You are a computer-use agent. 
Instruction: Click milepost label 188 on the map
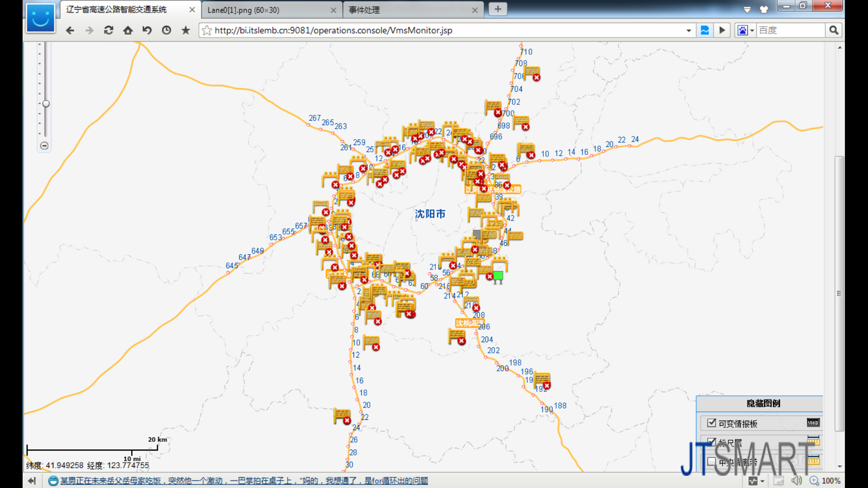[560, 405]
